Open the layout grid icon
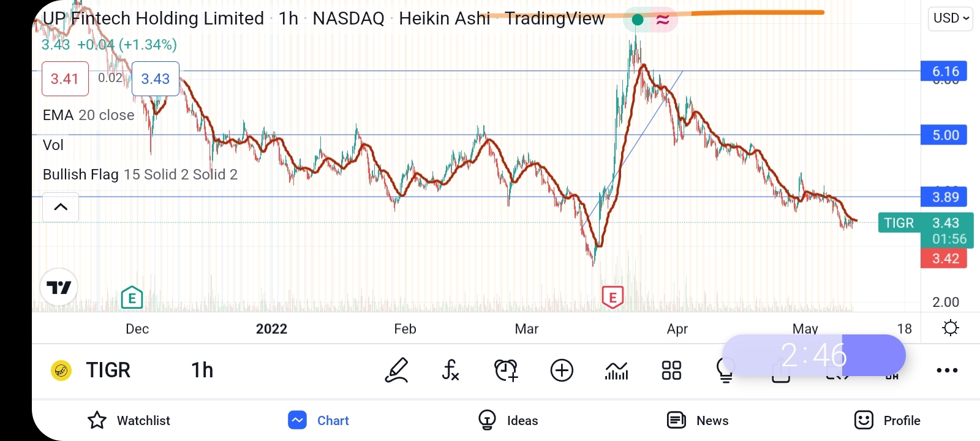 pyautogui.click(x=671, y=370)
